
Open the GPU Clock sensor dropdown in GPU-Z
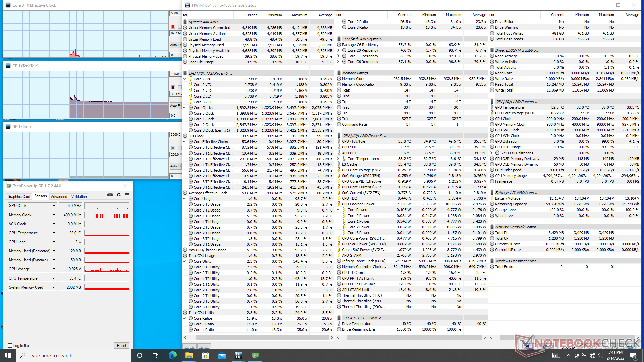[54, 206]
